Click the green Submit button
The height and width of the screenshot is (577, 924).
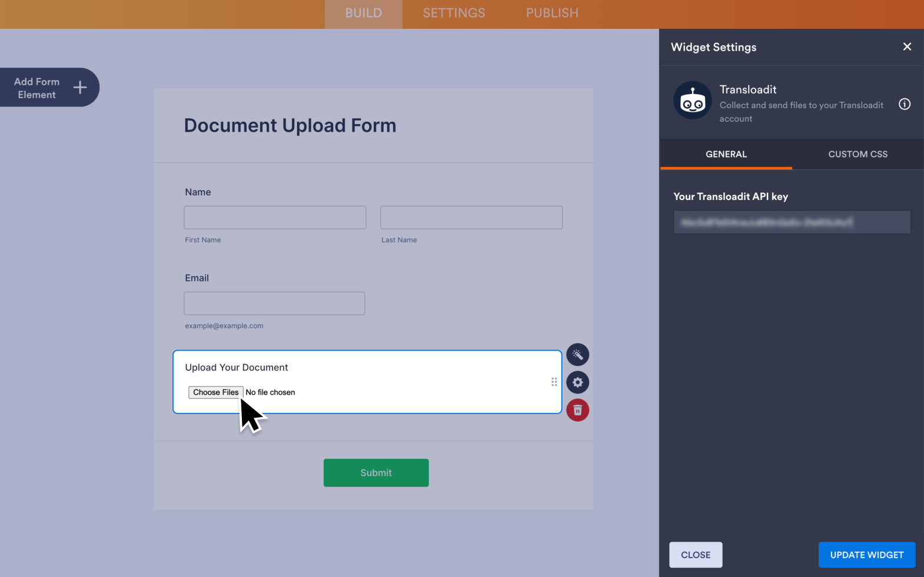[x=375, y=473]
